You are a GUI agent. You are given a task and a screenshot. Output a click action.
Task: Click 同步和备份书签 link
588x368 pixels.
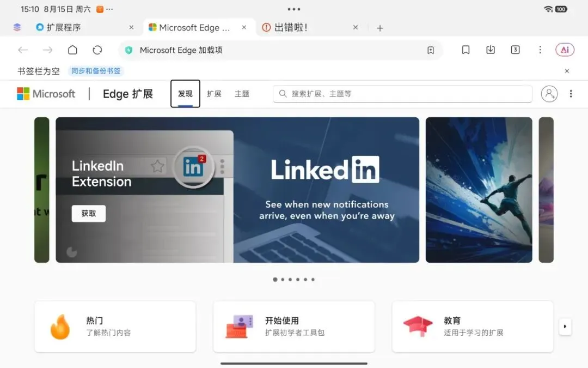(96, 71)
